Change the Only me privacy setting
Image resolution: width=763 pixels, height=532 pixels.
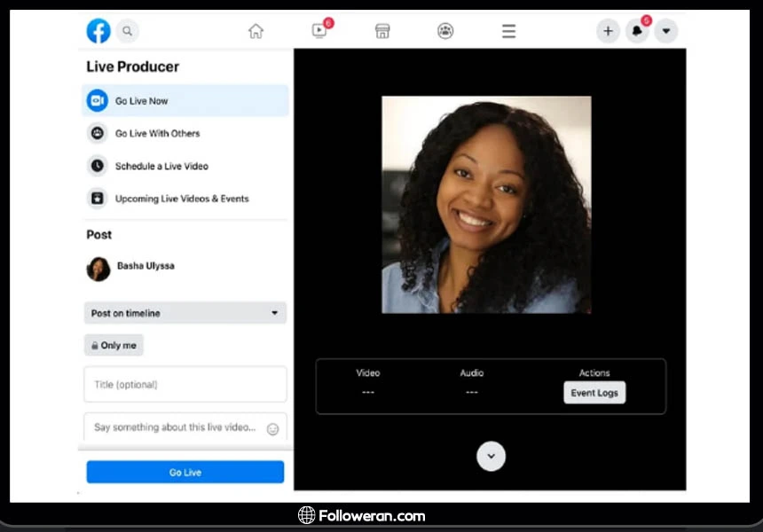[114, 346]
